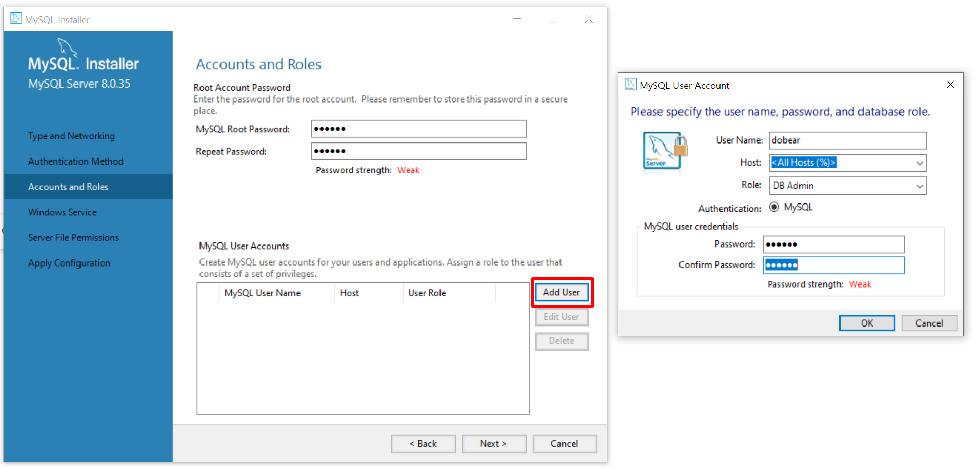
Task: Close the MySQL Installer window
Action: (589, 19)
